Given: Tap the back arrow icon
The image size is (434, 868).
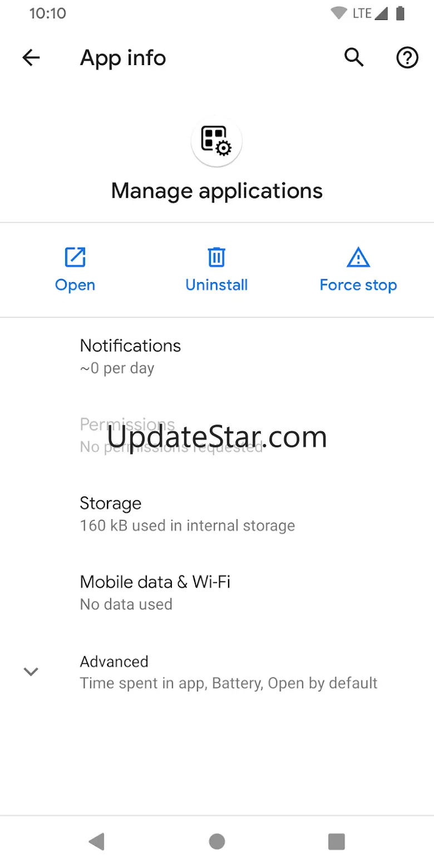Looking at the screenshot, I should point(31,58).
